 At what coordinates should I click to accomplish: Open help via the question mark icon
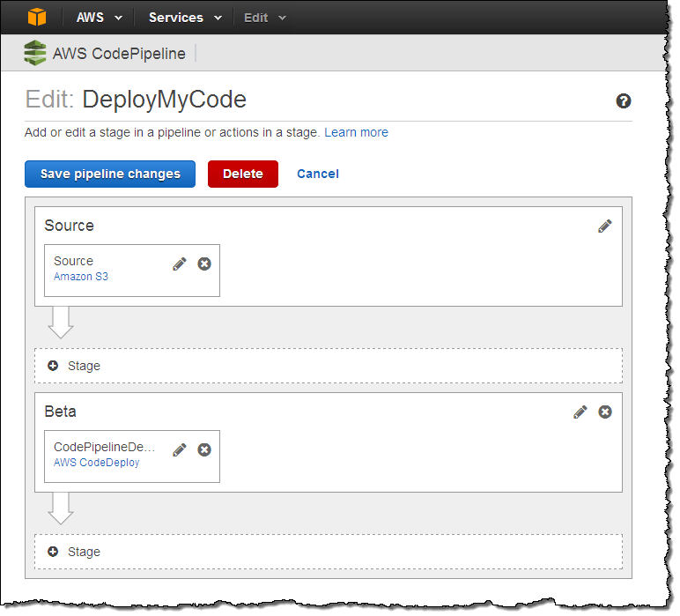pyautogui.click(x=624, y=101)
